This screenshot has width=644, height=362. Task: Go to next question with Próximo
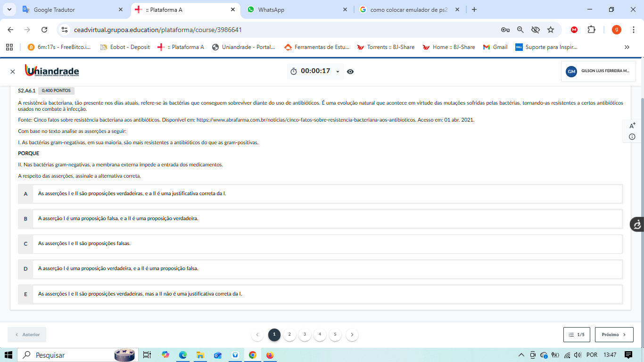(614, 335)
